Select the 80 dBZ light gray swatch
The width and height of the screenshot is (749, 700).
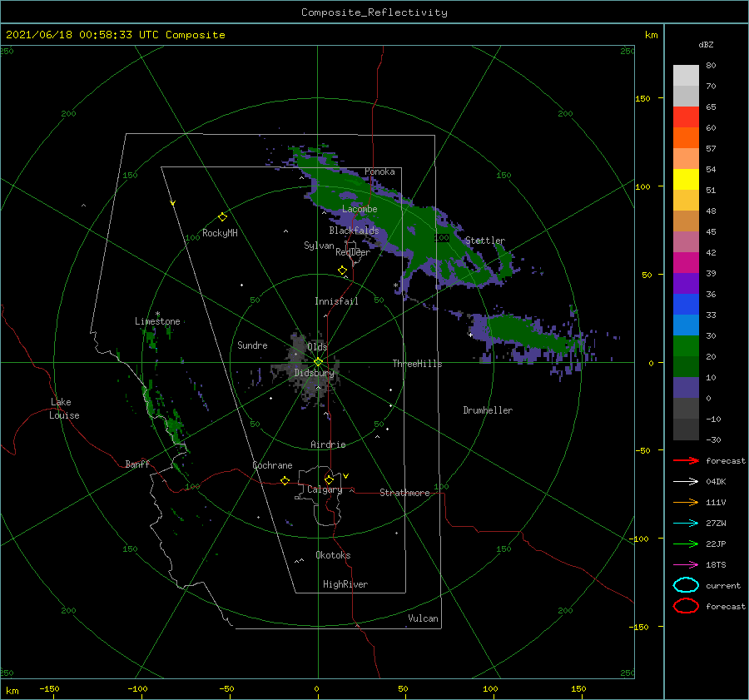click(x=686, y=75)
